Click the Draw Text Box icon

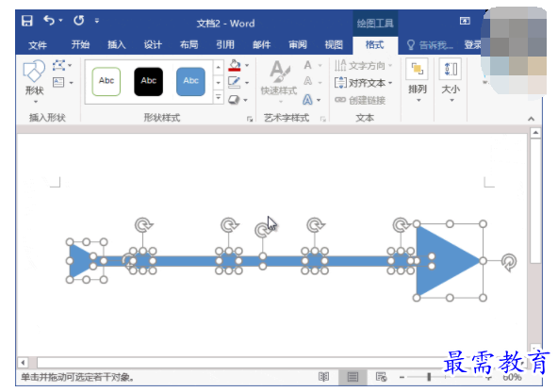coord(58,83)
